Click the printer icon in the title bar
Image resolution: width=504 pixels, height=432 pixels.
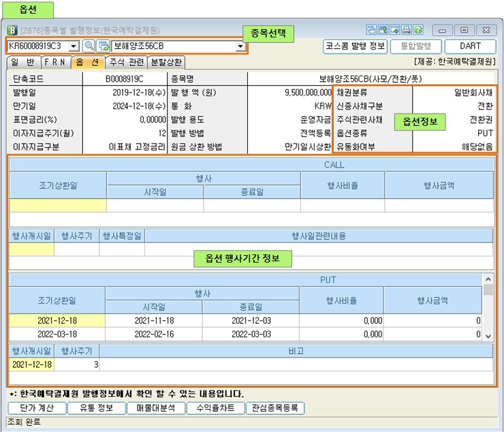(x=407, y=30)
